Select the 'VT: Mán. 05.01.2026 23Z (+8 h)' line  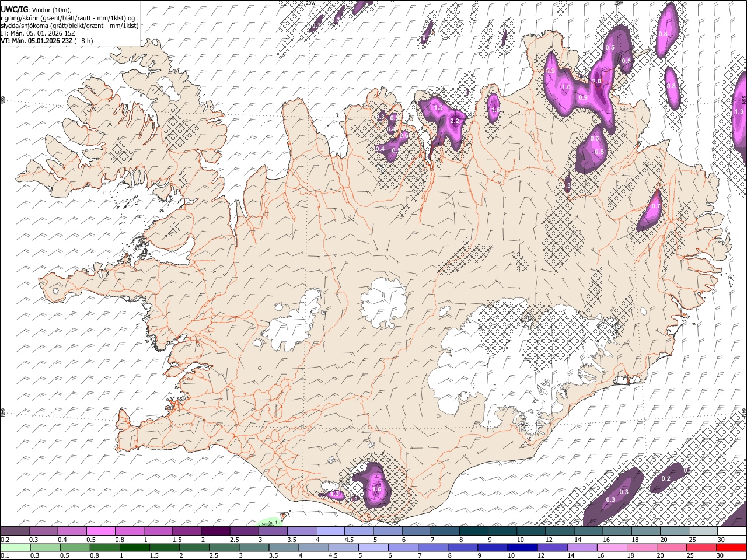47,41
